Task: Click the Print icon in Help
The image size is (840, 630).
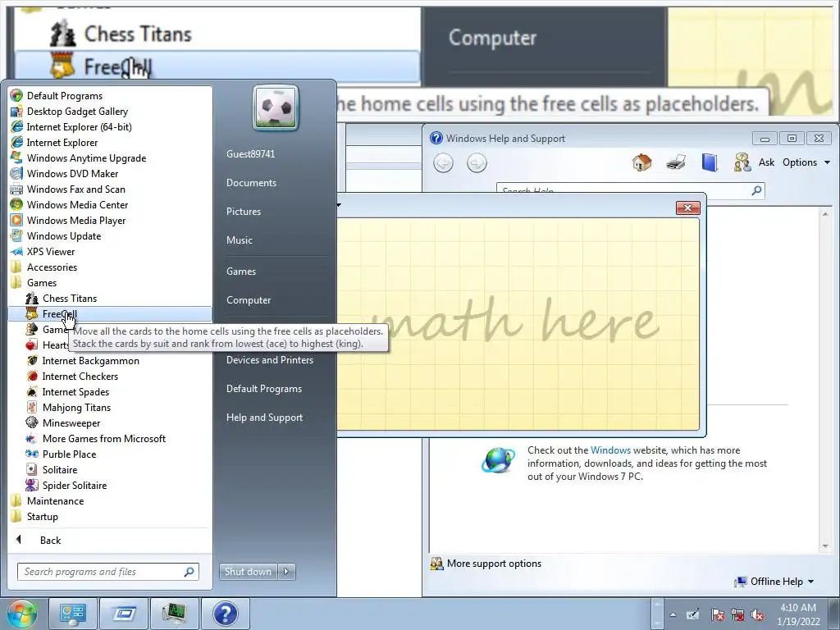Action: coord(676,162)
